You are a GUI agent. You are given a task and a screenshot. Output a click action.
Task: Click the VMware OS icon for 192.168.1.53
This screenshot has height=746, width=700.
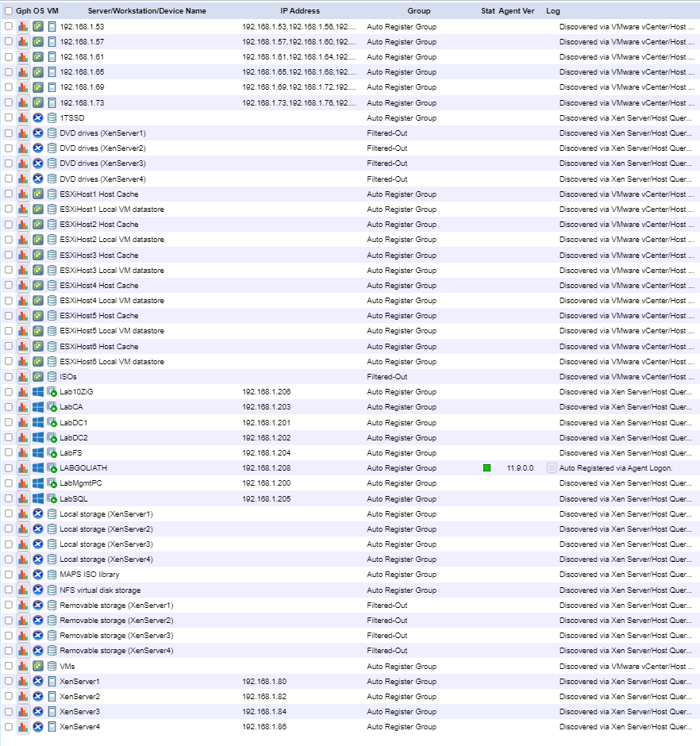tap(37, 27)
